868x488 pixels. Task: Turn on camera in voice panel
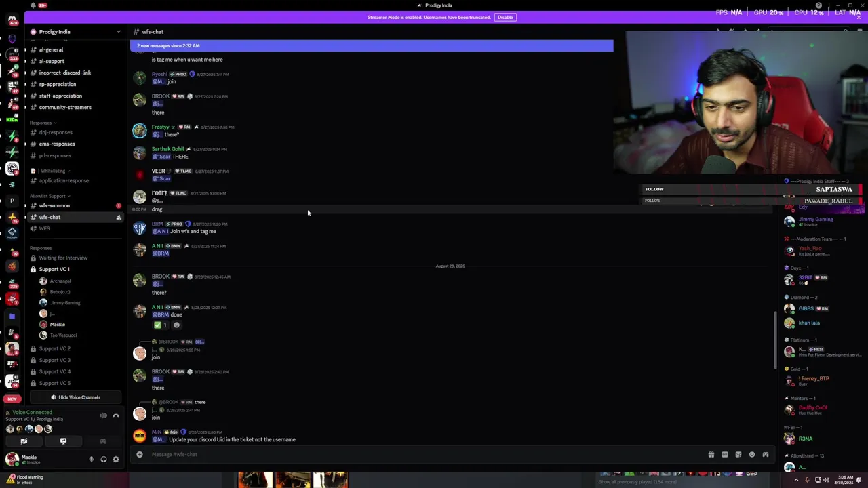24,441
